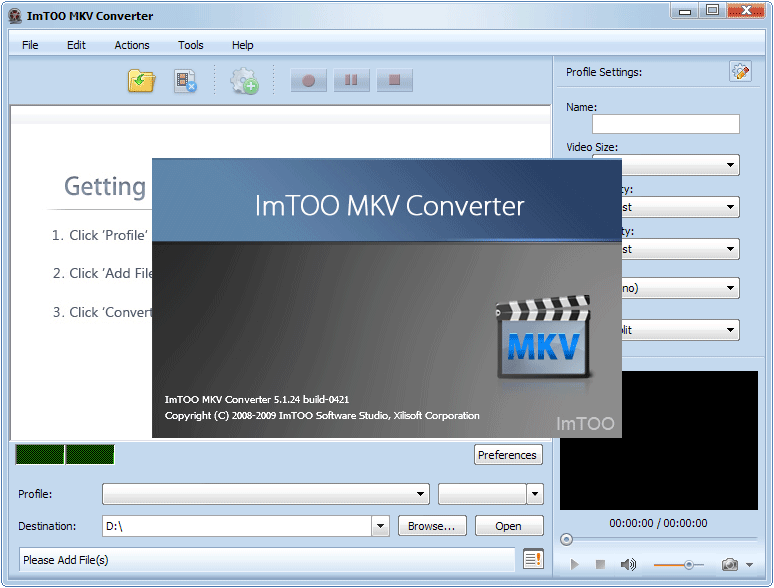Viewport: 774px width, 588px height.
Task: Open the Tools menu
Action: (191, 45)
